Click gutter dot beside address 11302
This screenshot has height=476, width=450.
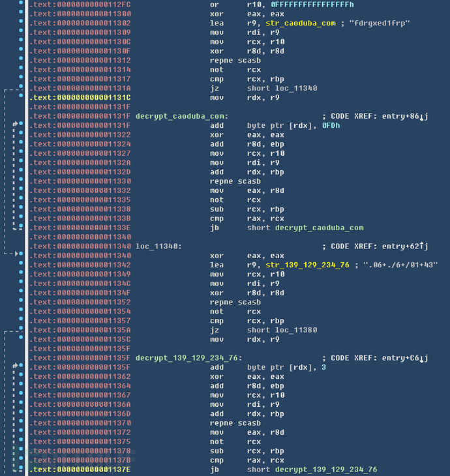click(22, 23)
